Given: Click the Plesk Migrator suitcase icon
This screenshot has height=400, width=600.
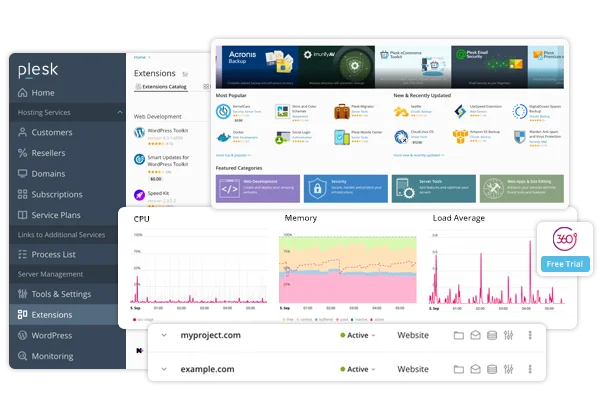Looking at the screenshot, I should (x=341, y=112).
